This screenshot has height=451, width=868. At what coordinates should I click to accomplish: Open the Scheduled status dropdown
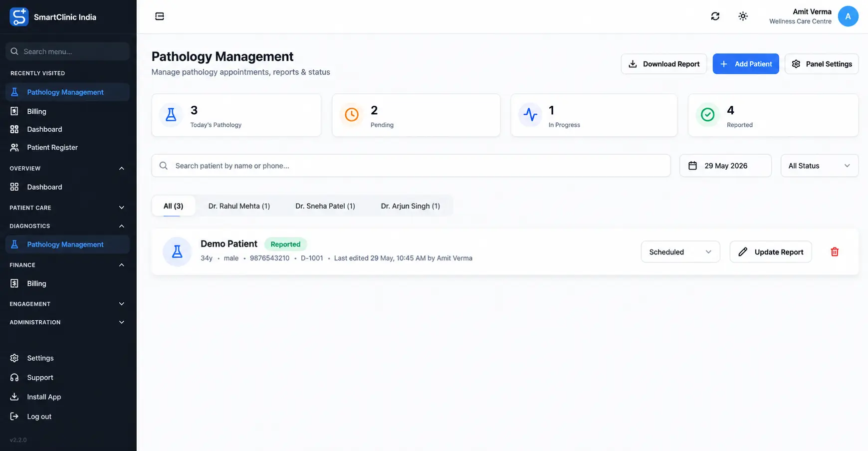point(680,252)
